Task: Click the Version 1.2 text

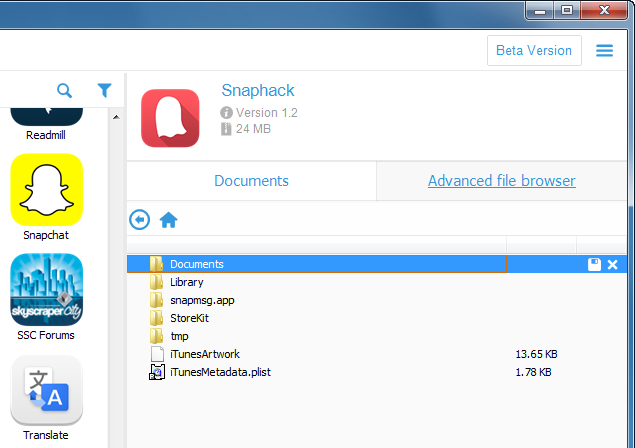Action: [x=267, y=113]
